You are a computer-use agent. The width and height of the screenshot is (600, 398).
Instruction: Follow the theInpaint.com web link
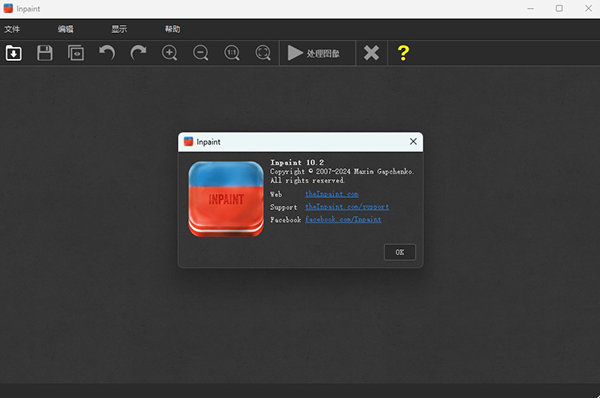tap(332, 194)
